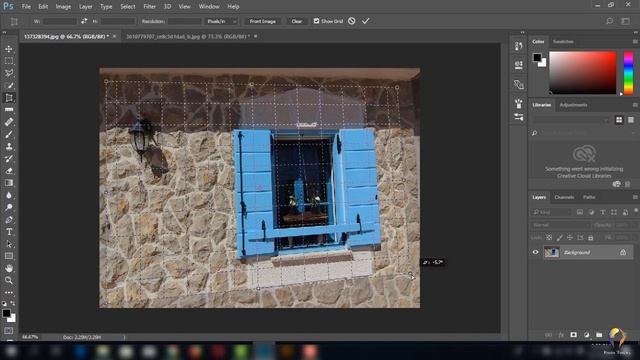
Task: Switch to the Adjustments tab
Action: point(573,105)
